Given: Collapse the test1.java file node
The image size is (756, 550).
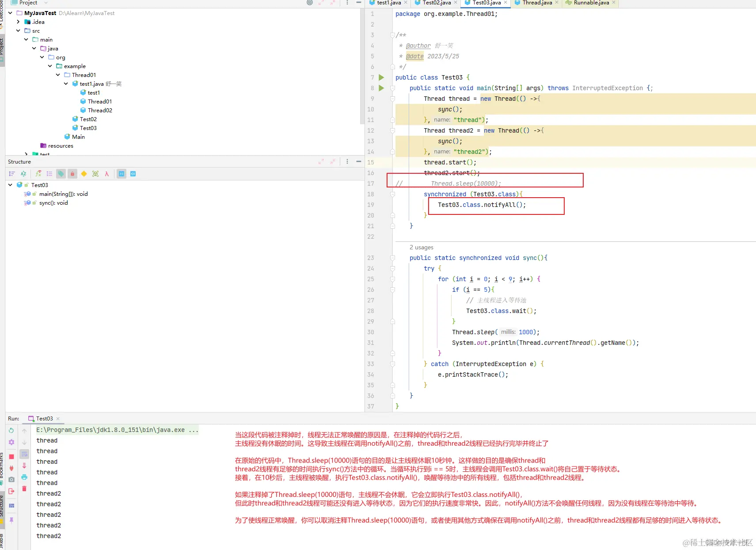Looking at the screenshot, I should click(66, 84).
